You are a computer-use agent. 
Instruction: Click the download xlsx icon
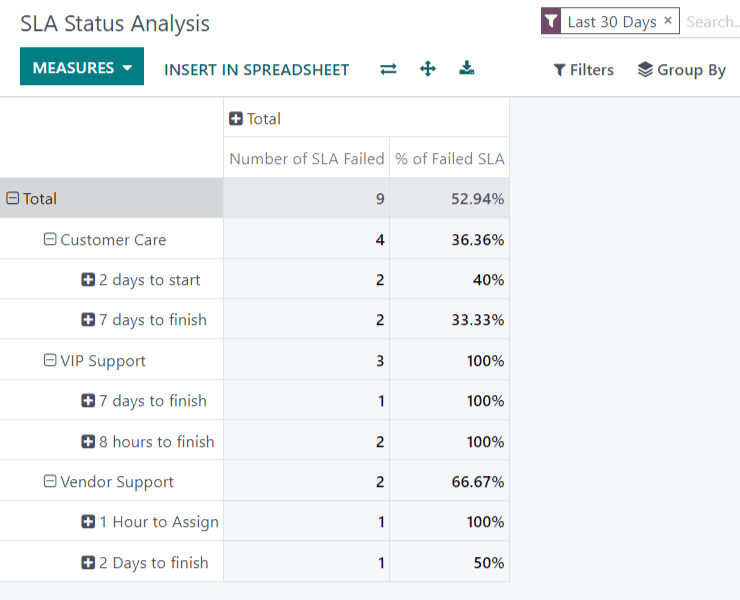[466, 69]
